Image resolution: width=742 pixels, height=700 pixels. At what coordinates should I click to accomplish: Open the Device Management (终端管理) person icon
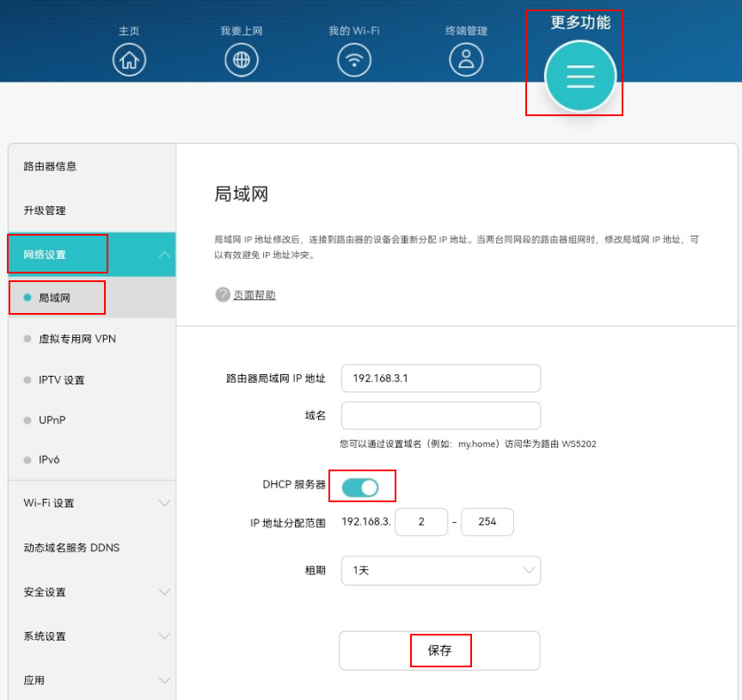[466, 59]
